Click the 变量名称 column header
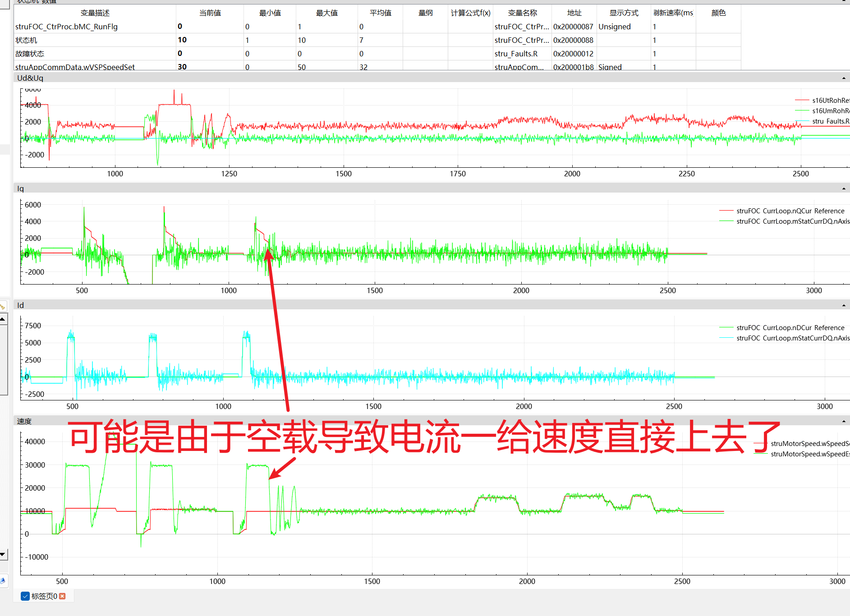 click(522, 13)
